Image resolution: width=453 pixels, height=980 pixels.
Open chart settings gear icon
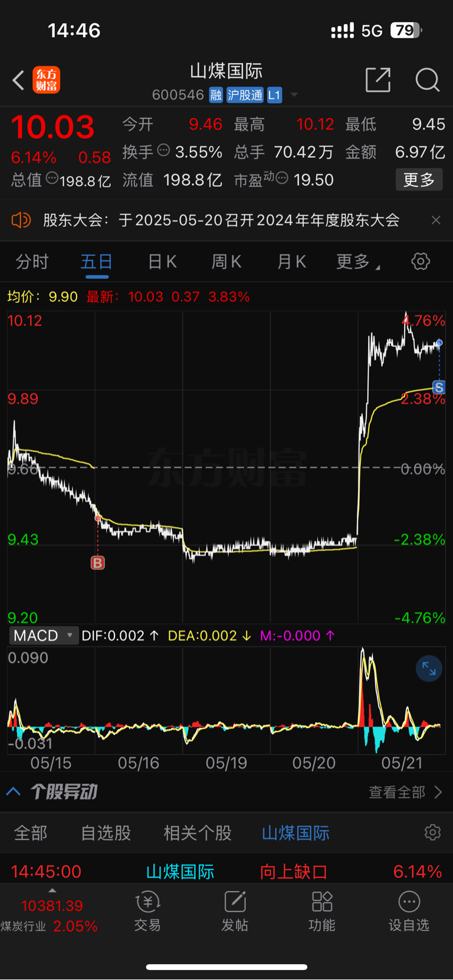click(x=421, y=261)
